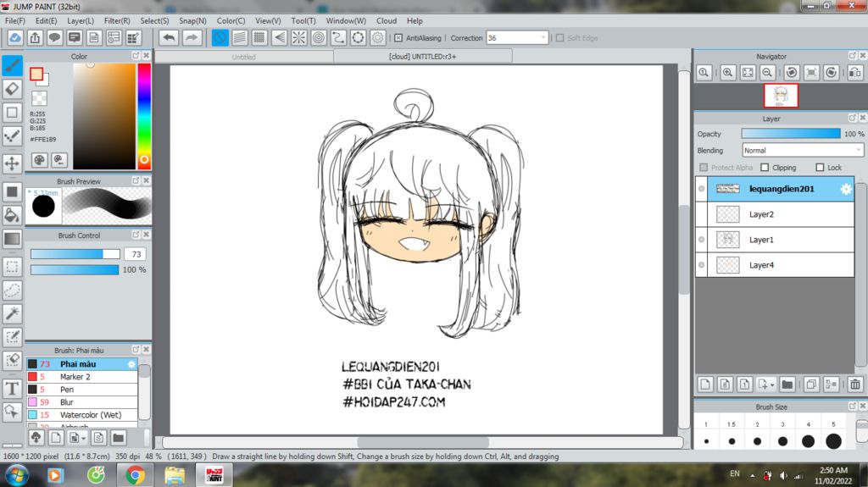Image resolution: width=868 pixels, height=487 pixels.
Task: Click the layer Opacity slider
Action: click(x=790, y=134)
